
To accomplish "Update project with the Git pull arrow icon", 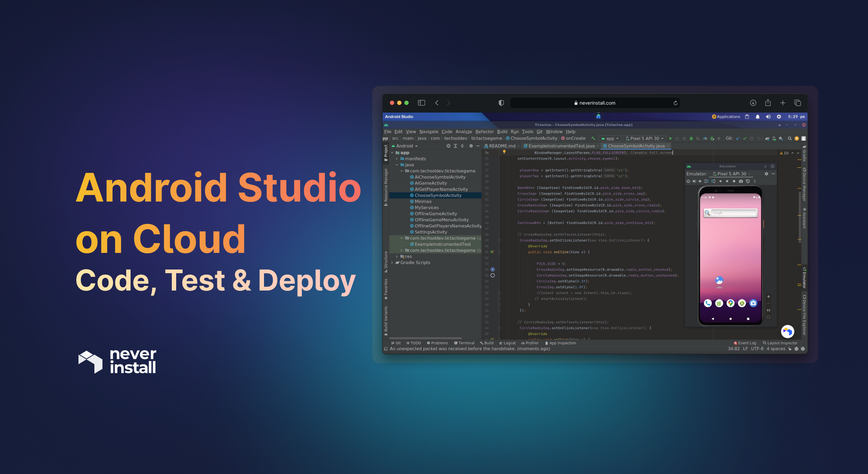I will pos(738,139).
